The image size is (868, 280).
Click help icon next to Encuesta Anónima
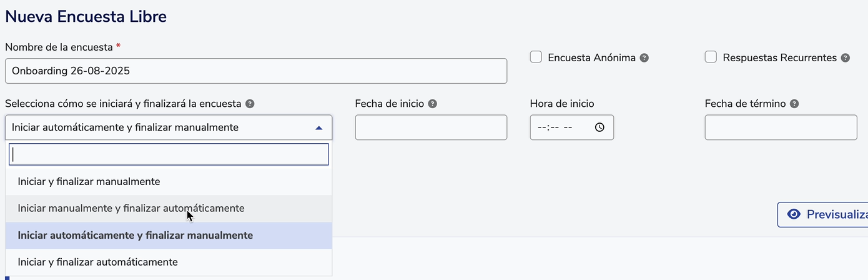click(644, 57)
